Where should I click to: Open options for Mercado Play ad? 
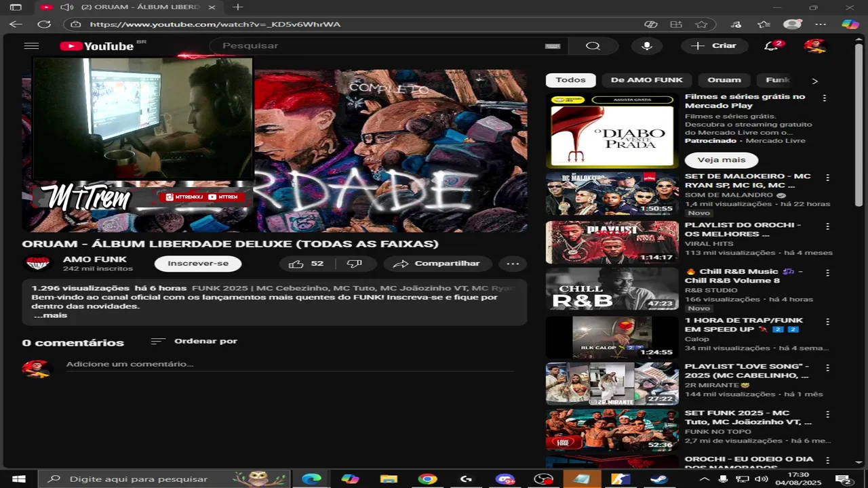(825, 98)
